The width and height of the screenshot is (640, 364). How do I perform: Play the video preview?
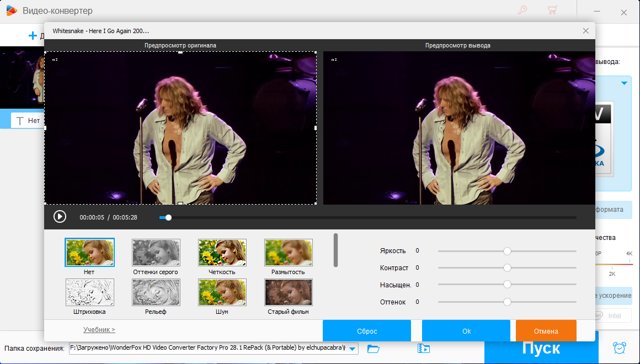60,217
